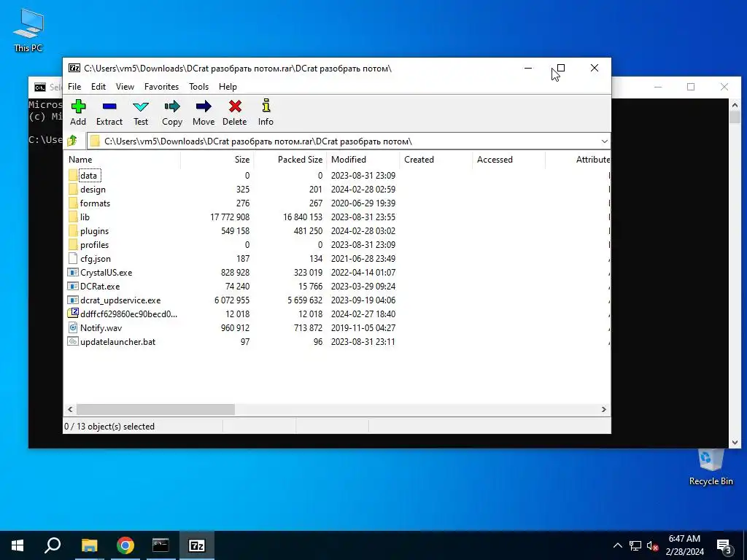This screenshot has height=560, width=747.
Task: Open the Edit menu
Action: (x=98, y=87)
